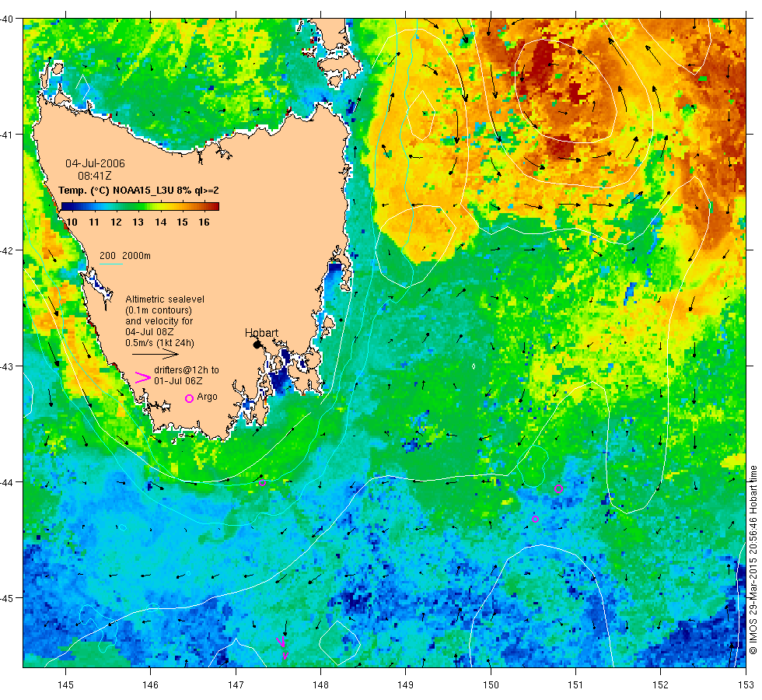Viewport: 762px width, 700px height.
Task: Click the IMOS copyright timestamp text
Action: pos(753,560)
